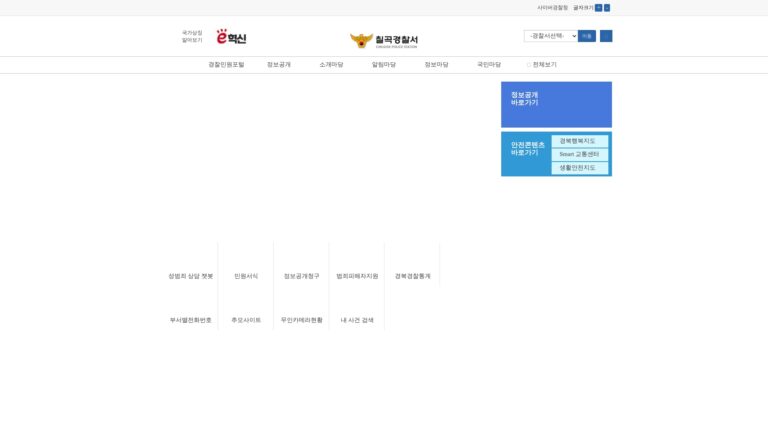Open the 알림마당 menu

(x=384, y=65)
